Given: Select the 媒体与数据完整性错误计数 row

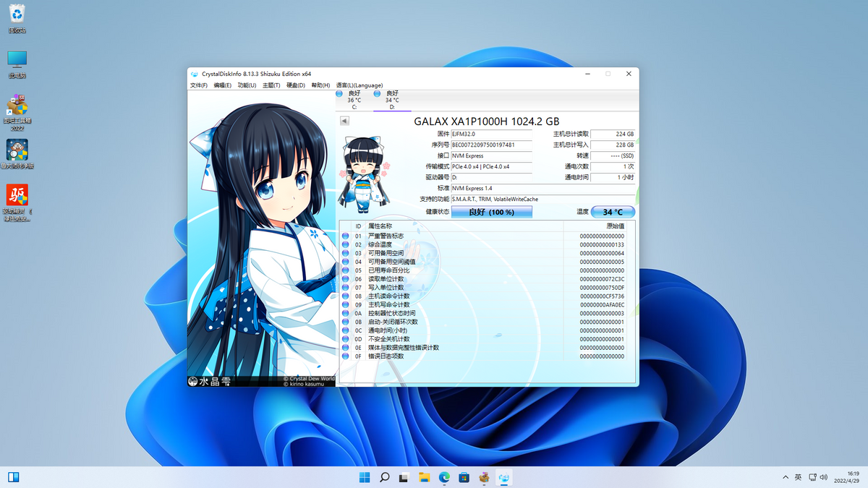Looking at the screenshot, I should tap(483, 348).
